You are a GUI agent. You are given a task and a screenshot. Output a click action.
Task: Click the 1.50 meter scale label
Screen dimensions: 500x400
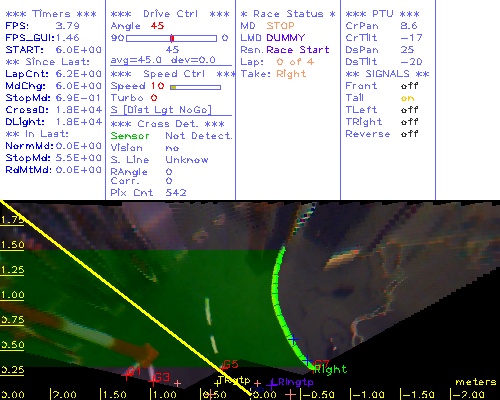point(12,245)
